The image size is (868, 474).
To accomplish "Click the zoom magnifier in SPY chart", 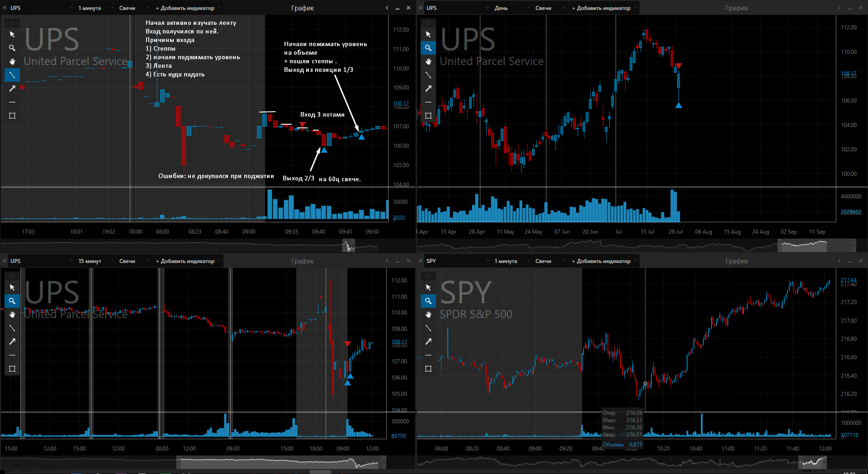I will coord(428,301).
